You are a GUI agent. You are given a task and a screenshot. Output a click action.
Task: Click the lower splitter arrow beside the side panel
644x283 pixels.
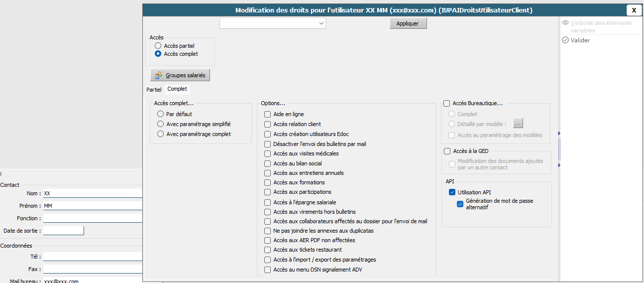pos(559,165)
